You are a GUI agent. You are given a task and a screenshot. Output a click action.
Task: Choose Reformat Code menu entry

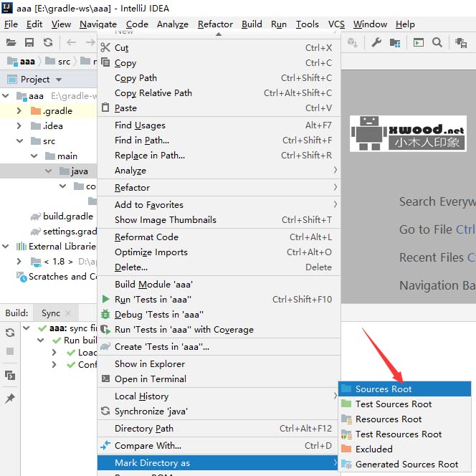219,237
